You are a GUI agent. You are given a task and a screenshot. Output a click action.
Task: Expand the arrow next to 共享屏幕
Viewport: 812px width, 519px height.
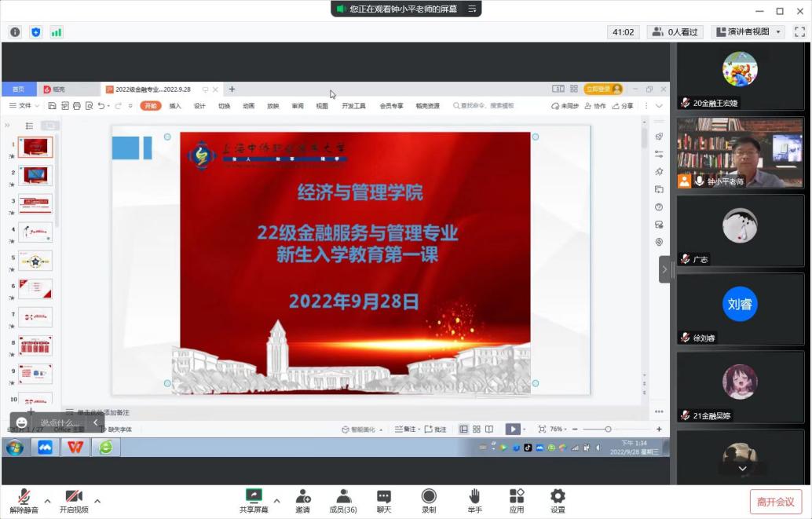[x=276, y=500]
